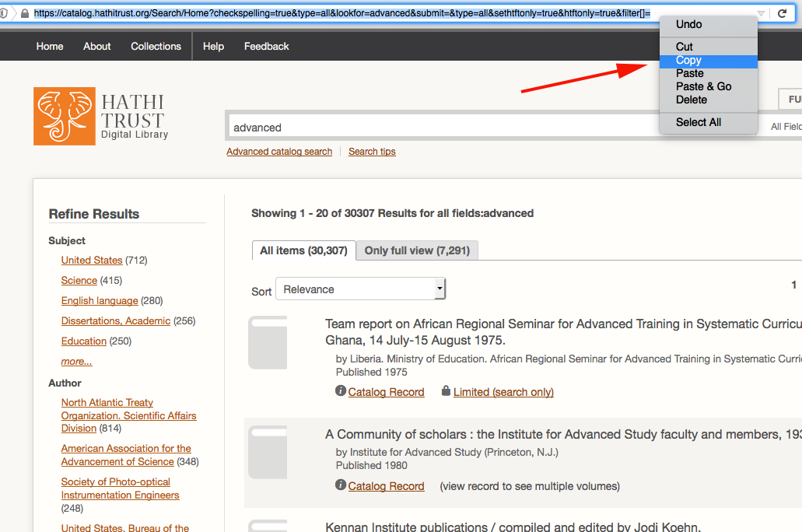The width and height of the screenshot is (802, 532).
Task: Choose Cut from the context menu
Action: click(709, 47)
